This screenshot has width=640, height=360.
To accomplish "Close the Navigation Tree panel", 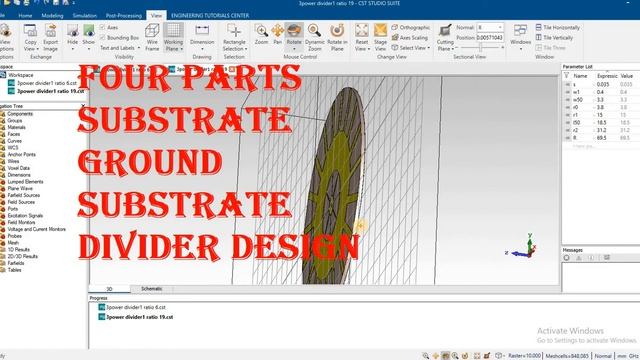I will [83, 106].
